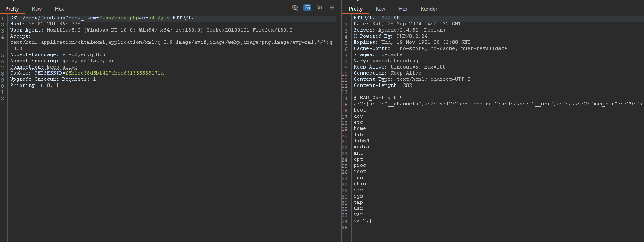Click the media directory entry
This screenshot has height=242, width=644.
pos(361,147)
